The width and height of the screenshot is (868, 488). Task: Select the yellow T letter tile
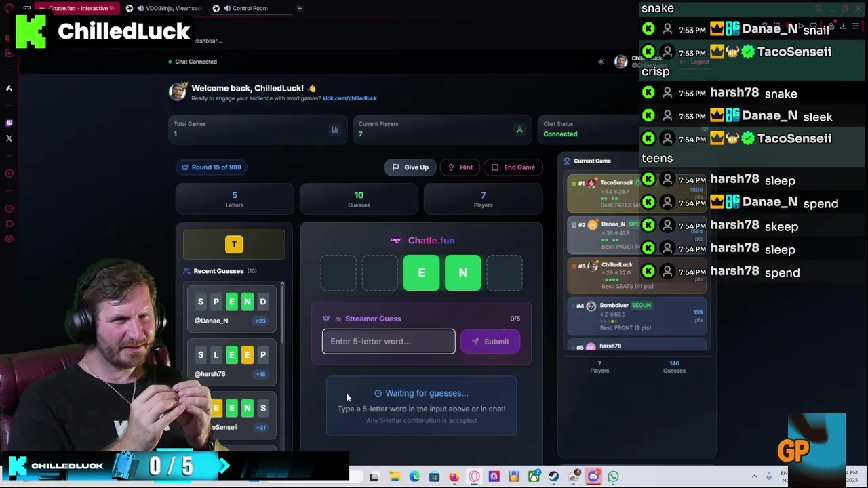click(234, 245)
